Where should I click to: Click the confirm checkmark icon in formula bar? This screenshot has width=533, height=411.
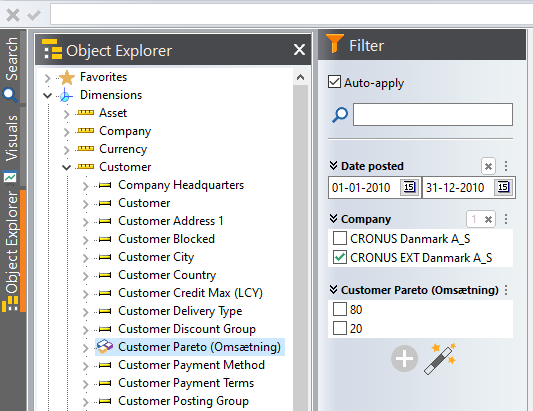[x=34, y=15]
